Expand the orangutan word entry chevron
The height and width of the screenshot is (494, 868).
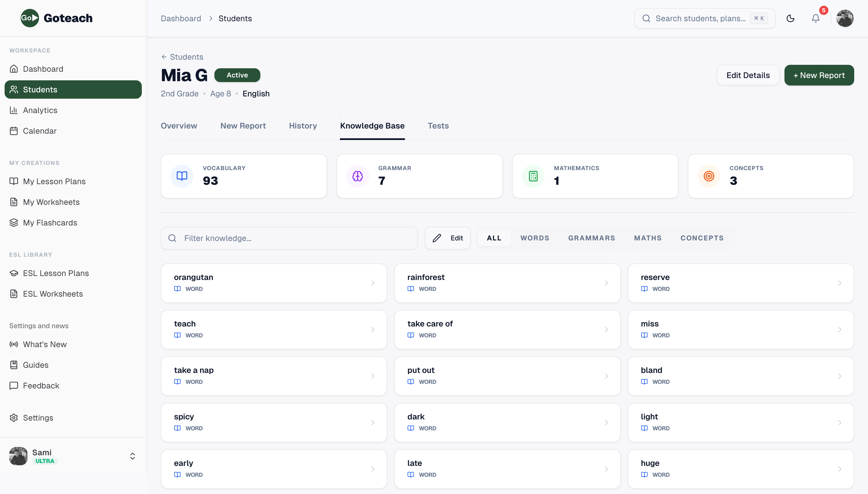(x=373, y=283)
